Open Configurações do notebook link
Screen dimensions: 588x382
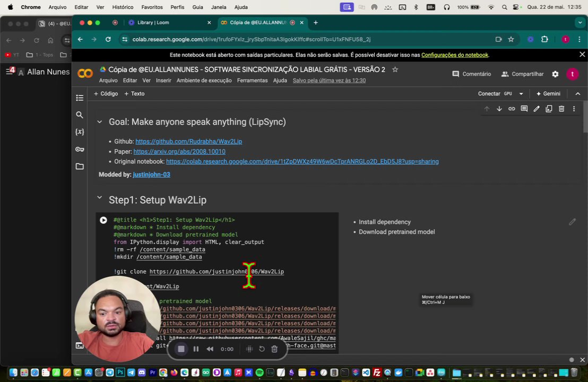[455, 55]
